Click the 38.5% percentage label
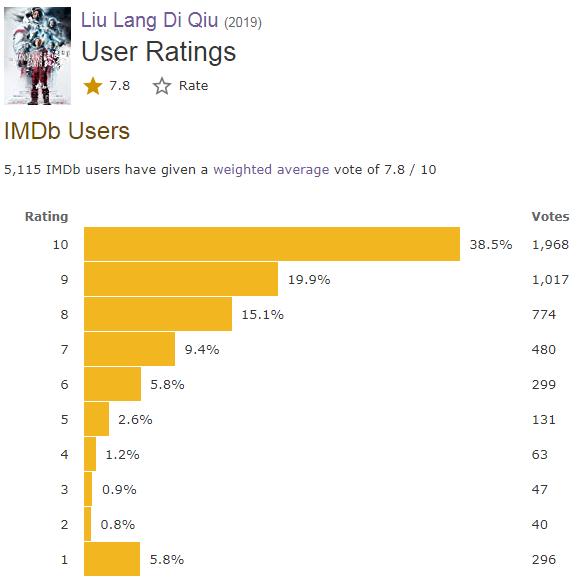Image resolution: width=581 pixels, height=584 pixels. (491, 245)
